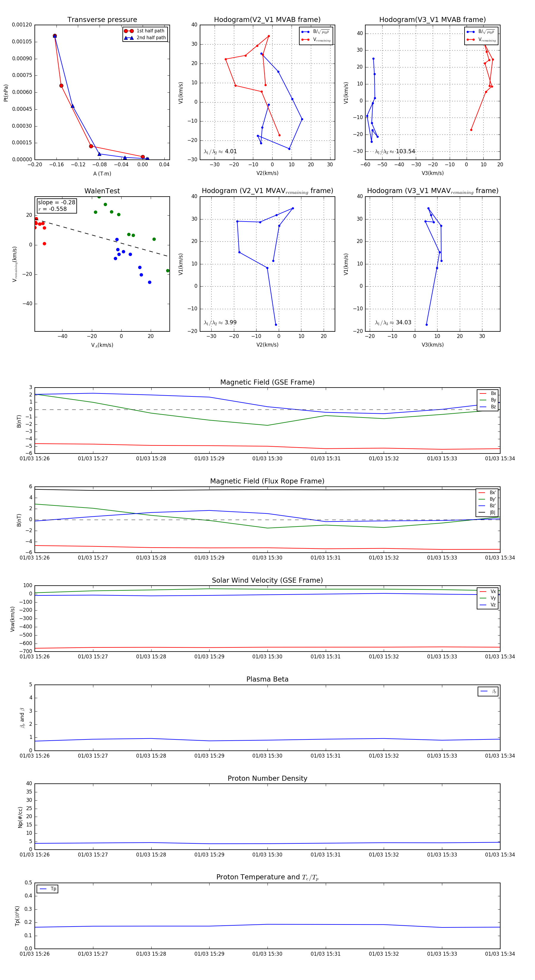
Task: Click '01/03 15:28' tick under Flux Rope plot
Action: click(x=151, y=558)
